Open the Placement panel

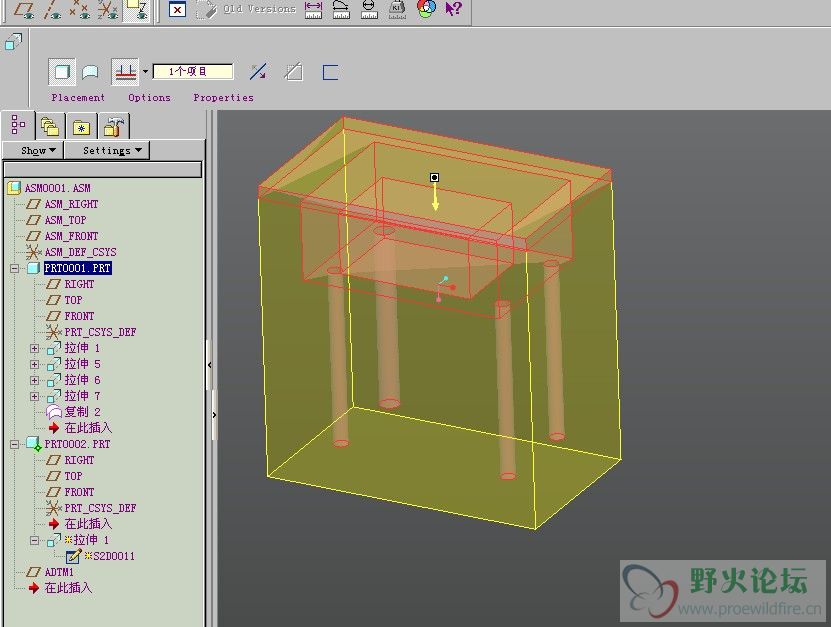tap(78, 98)
